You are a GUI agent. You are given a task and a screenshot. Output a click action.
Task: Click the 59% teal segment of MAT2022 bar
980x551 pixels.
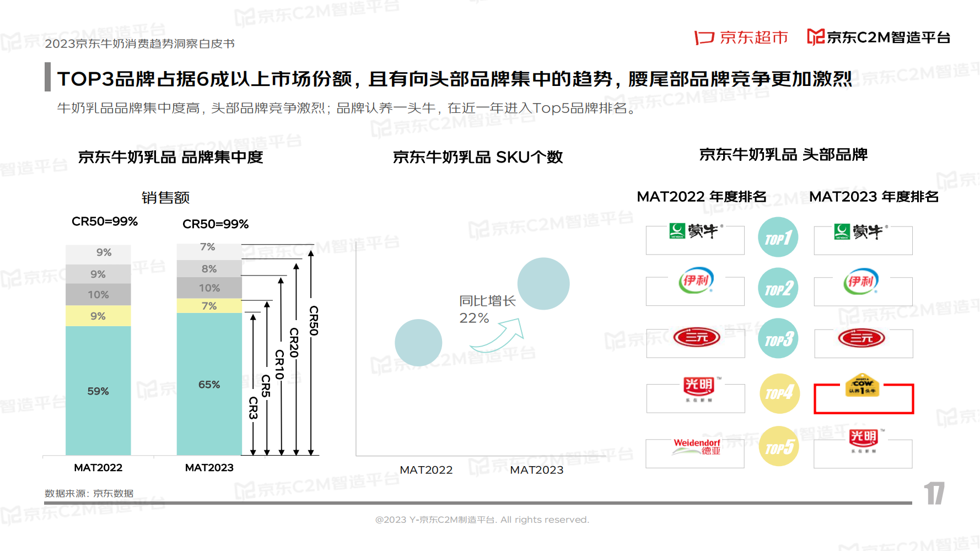(x=98, y=391)
